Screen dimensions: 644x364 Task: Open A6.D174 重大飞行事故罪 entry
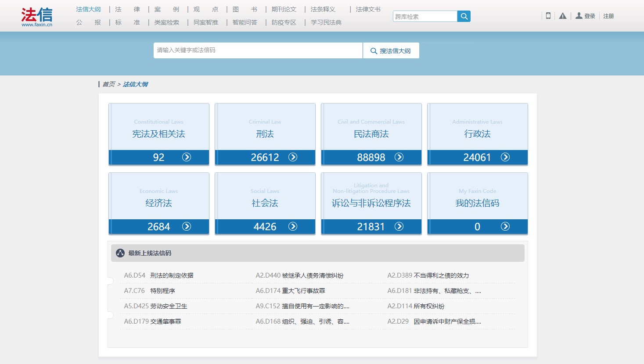pyautogui.click(x=290, y=291)
